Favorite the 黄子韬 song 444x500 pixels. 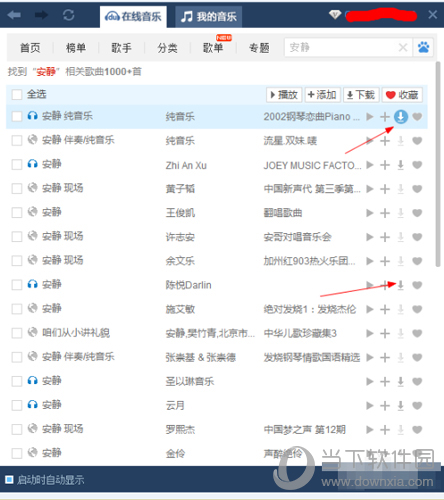pyautogui.click(x=417, y=189)
